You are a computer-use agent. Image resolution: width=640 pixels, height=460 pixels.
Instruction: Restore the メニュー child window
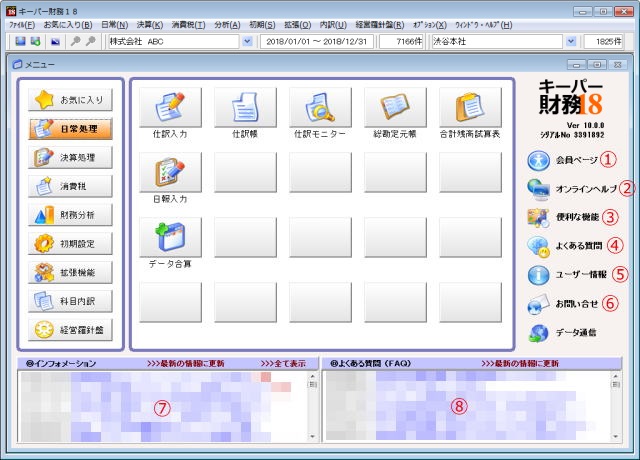pyautogui.click(x=597, y=64)
